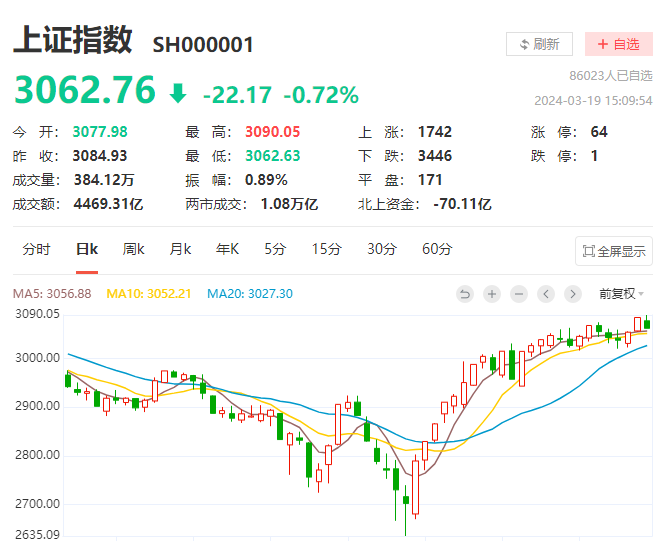Click MA5: 3056.88 indicator label
Image resolution: width=670 pixels, height=552 pixels.
click(52, 294)
